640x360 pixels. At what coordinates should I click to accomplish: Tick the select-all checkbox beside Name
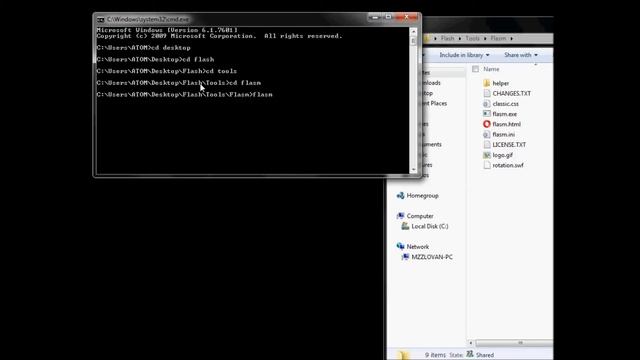(476, 69)
